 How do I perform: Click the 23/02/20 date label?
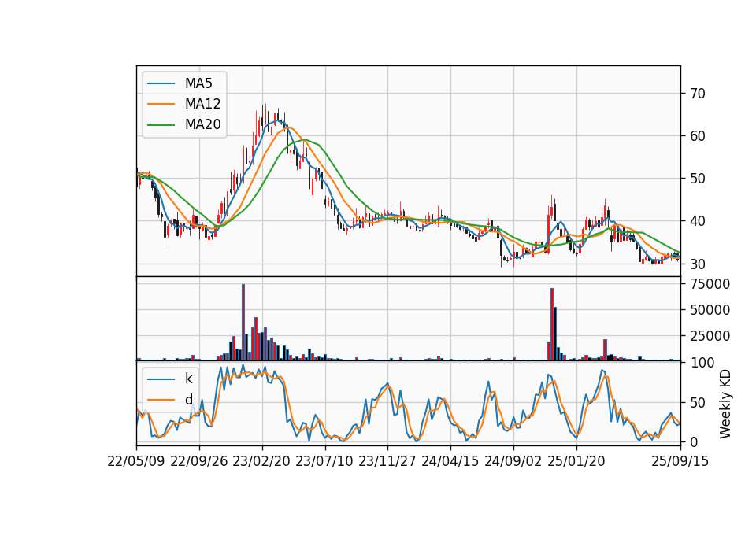(x=261, y=461)
